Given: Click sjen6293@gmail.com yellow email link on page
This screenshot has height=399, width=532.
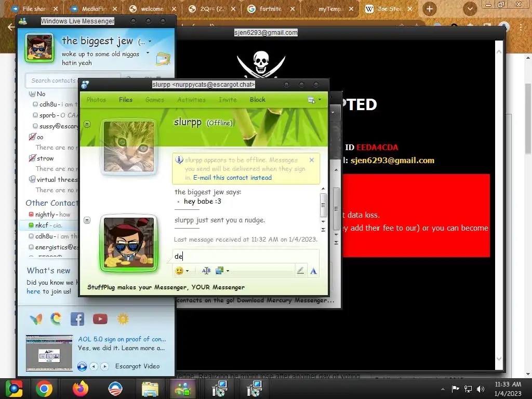Looking at the screenshot, I should pos(392,160).
